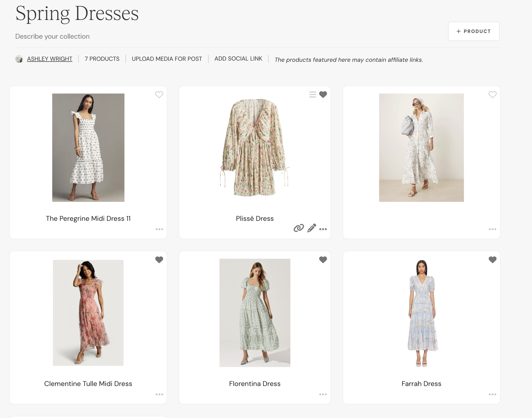Unfavorite the Florentina Dress

pos(323,260)
